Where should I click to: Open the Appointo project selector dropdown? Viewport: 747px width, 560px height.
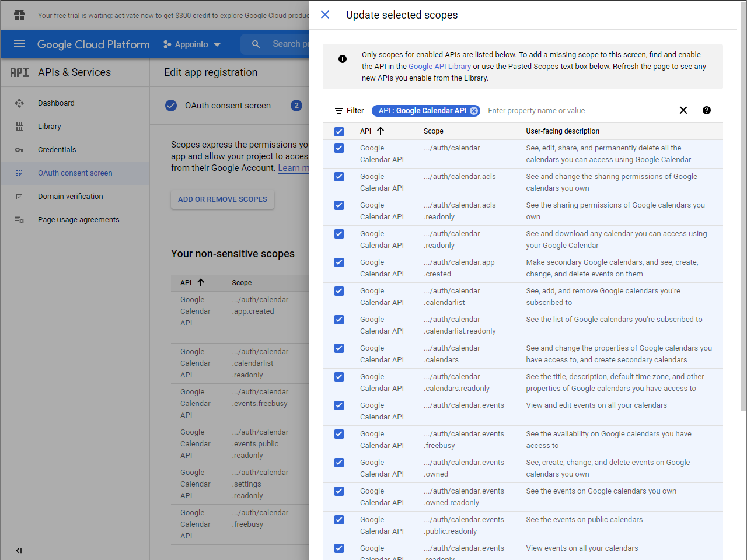click(192, 44)
